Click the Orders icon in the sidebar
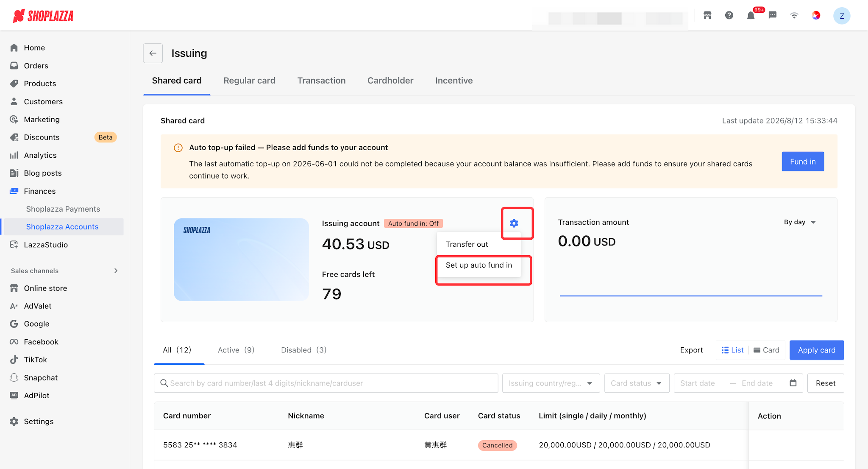 point(14,66)
